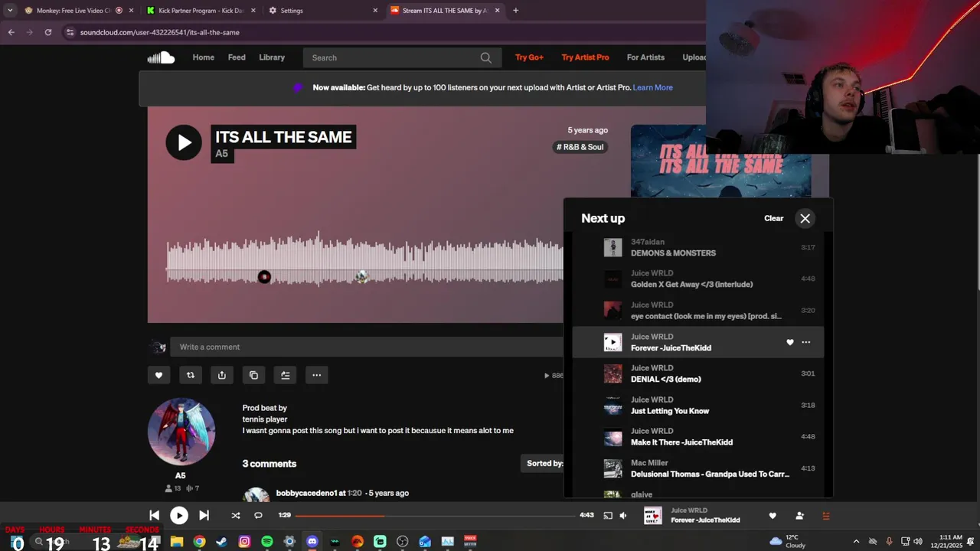Like the track below the comment box

coord(158,375)
